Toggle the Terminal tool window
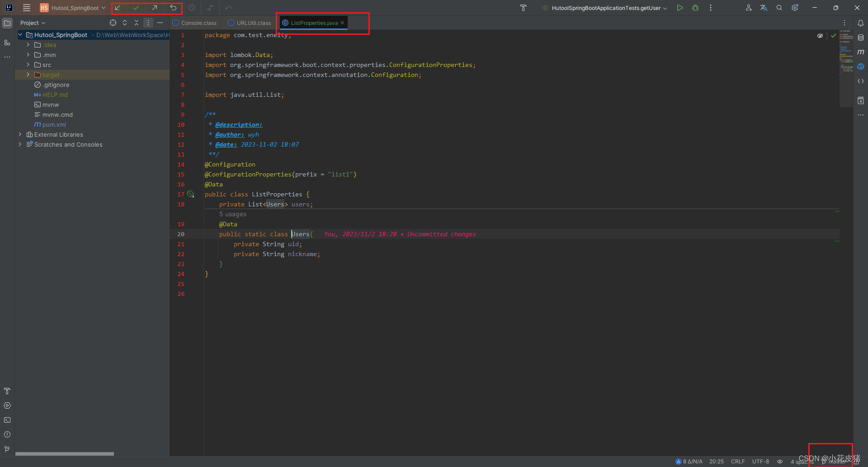Image resolution: width=868 pixels, height=467 pixels. 7,420
